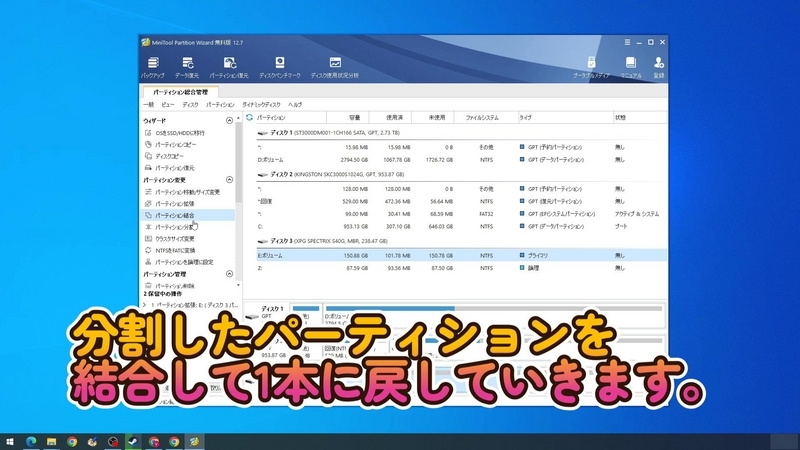Choose パーティションを論理に設定
This screenshot has width=800, height=450.
point(179,262)
